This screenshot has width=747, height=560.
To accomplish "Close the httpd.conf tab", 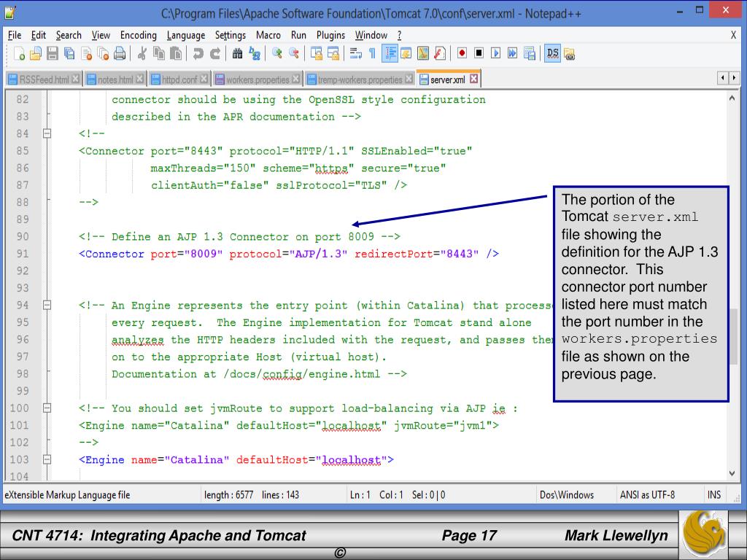I will 204,79.
